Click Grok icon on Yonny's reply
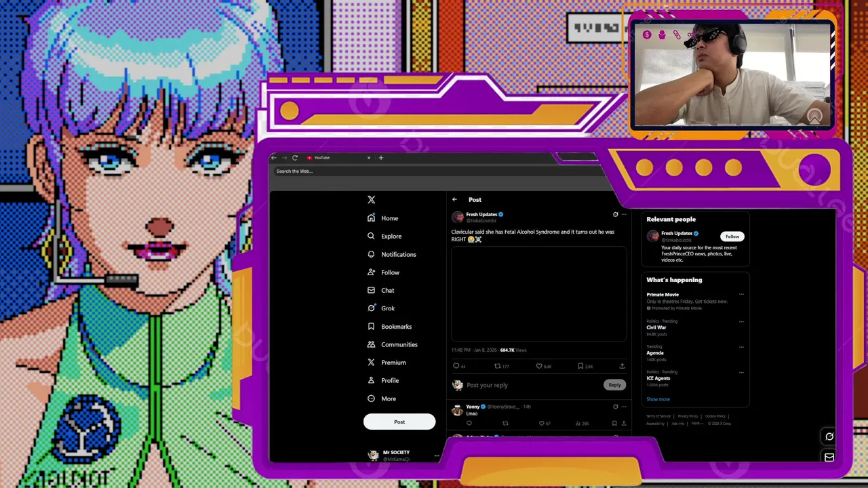 pyautogui.click(x=615, y=407)
